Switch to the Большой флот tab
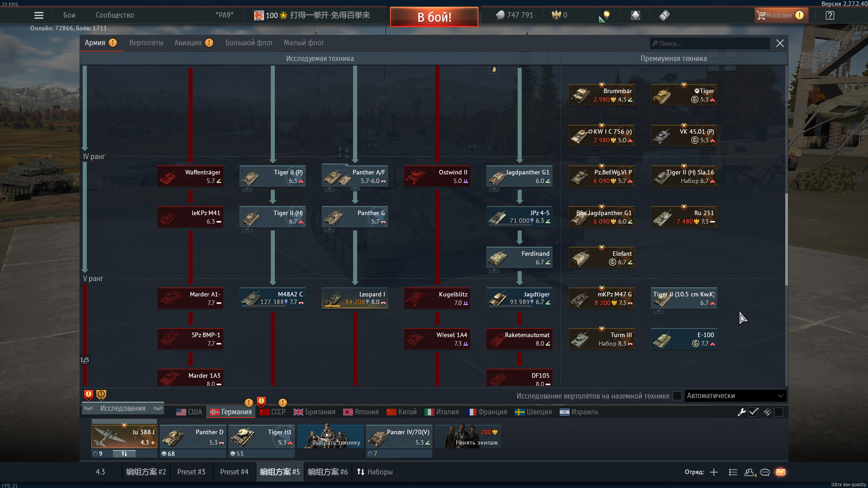 [249, 43]
